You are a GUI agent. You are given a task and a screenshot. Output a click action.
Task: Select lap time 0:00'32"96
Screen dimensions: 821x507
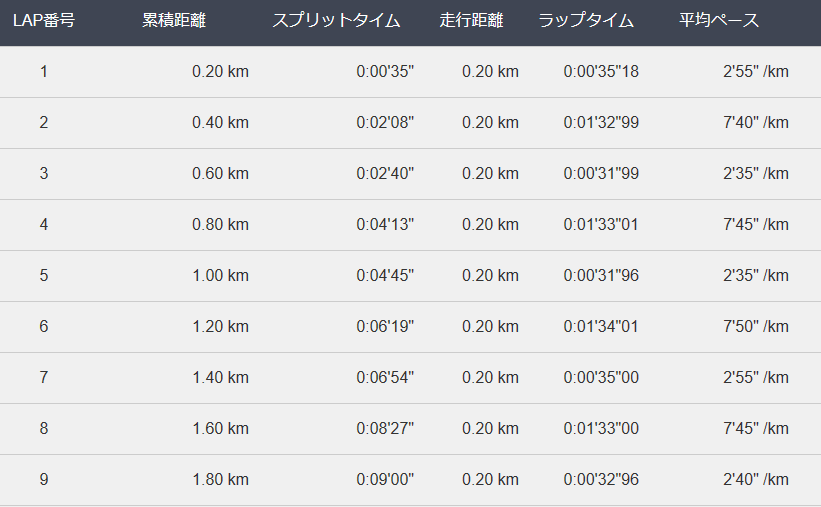click(x=601, y=479)
